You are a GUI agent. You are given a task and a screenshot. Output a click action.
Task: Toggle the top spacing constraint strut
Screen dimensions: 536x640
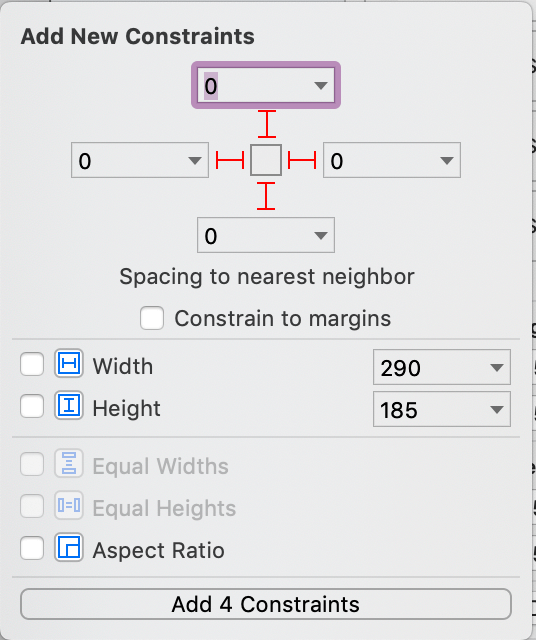pyautogui.click(x=267, y=124)
